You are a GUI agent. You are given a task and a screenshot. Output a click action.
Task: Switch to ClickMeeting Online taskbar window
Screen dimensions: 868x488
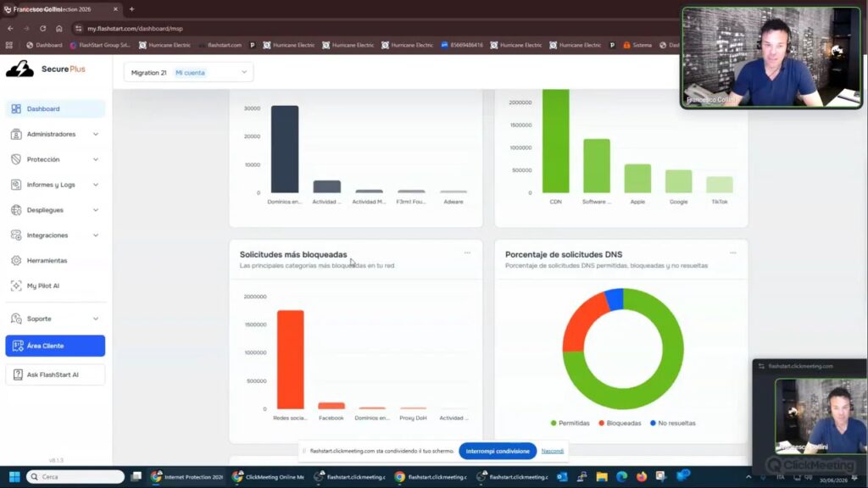click(x=269, y=476)
